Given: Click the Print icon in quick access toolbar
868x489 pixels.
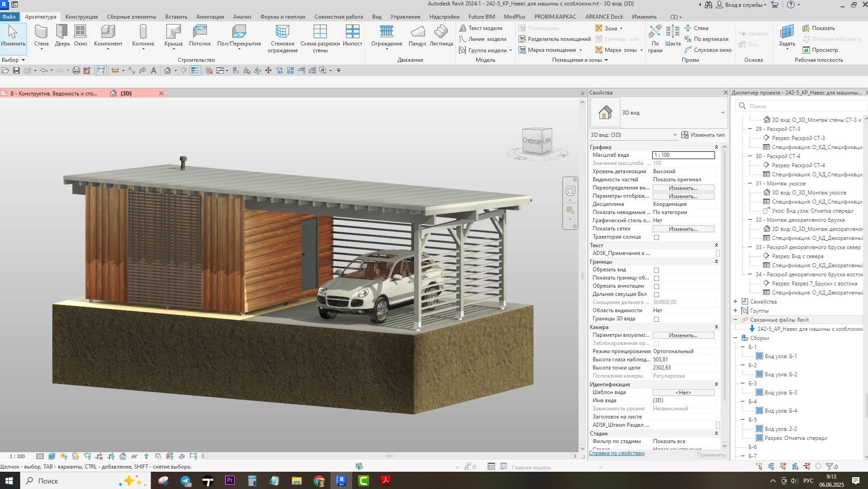Looking at the screenshot, I should [x=76, y=70].
